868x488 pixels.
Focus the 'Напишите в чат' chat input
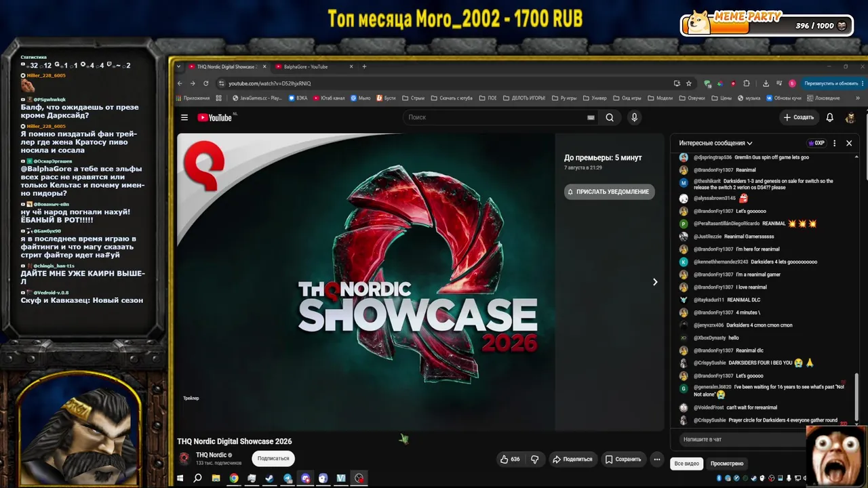pos(743,439)
